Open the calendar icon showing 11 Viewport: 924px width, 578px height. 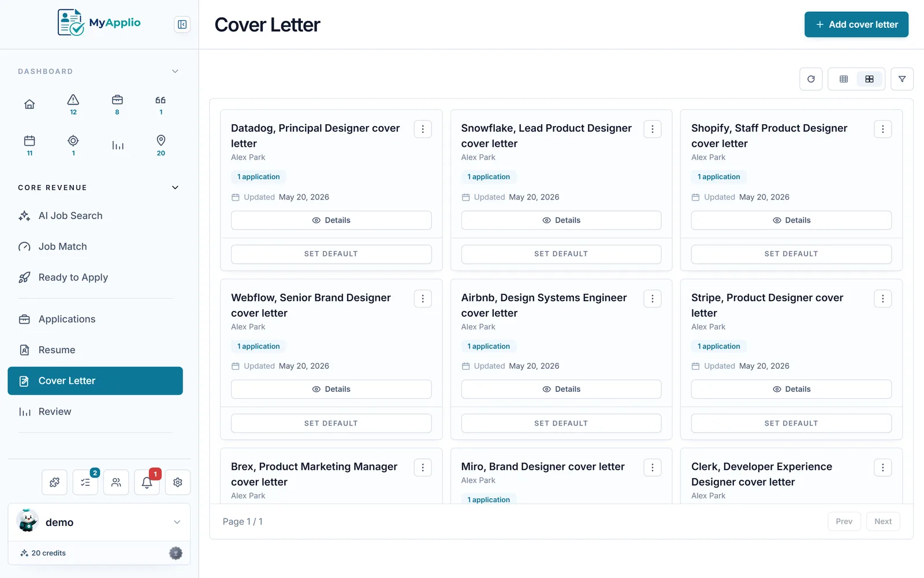[x=29, y=145]
